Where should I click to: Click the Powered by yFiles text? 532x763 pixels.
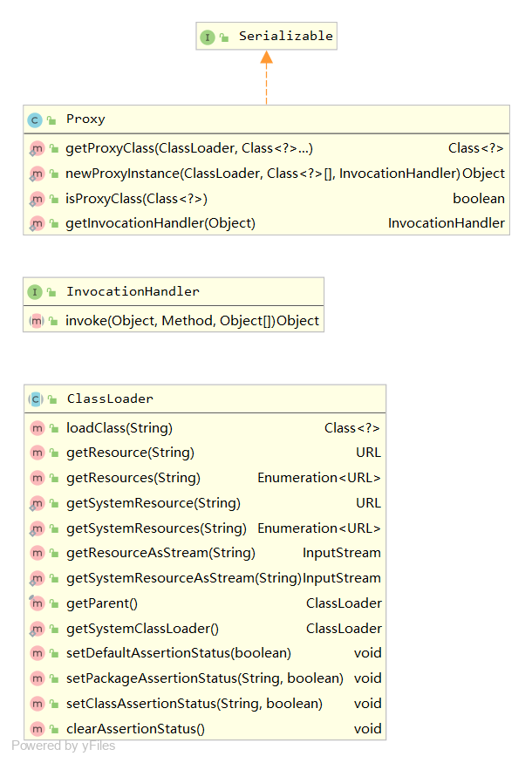click(x=63, y=746)
